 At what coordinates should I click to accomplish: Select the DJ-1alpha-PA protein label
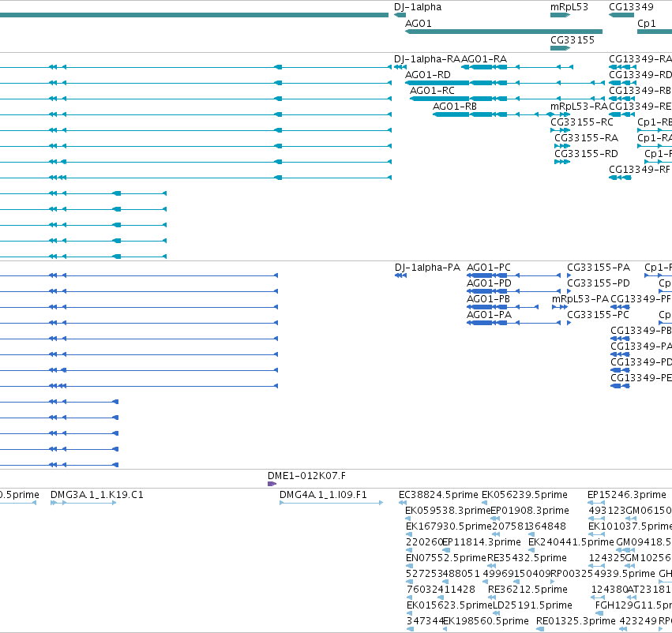[427, 268]
